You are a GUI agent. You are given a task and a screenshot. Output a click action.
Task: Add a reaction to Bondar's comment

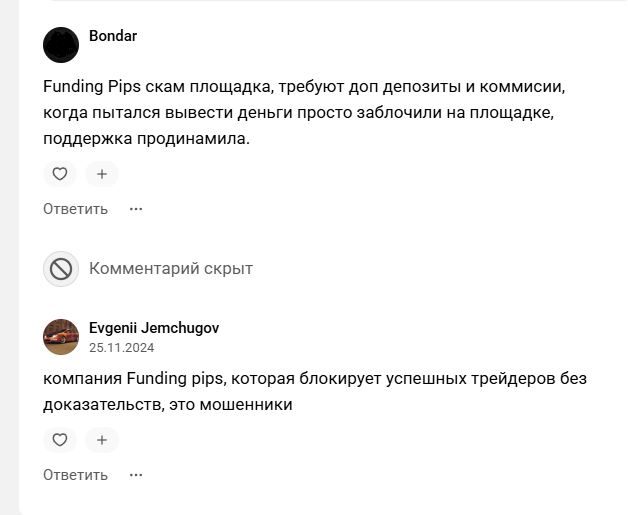pos(101,174)
